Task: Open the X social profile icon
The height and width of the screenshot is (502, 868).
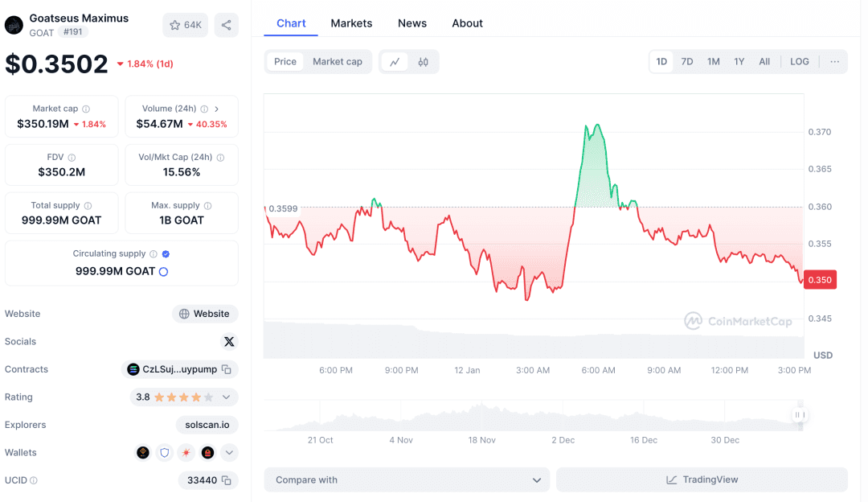Action: [x=229, y=341]
